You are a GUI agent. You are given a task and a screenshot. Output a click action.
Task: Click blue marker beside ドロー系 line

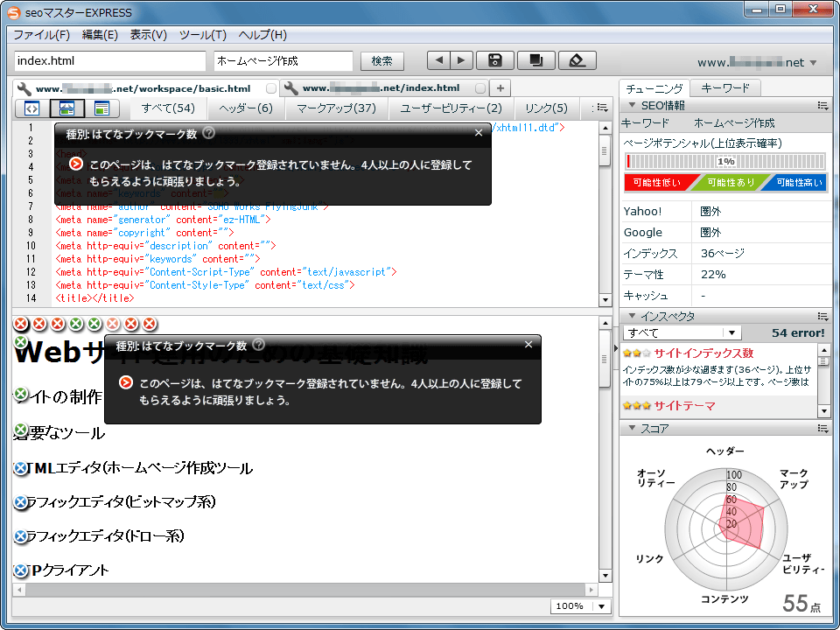pyautogui.click(x=20, y=536)
